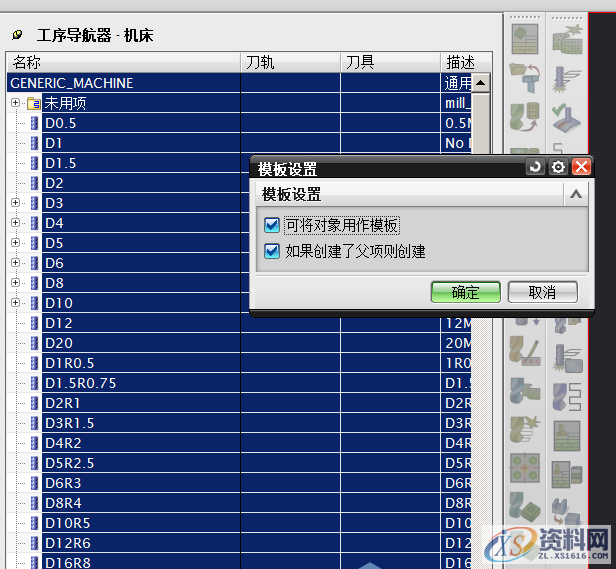The image size is (616, 569).
Task: Click the left toolbar grip handle dots
Action: point(524,17)
